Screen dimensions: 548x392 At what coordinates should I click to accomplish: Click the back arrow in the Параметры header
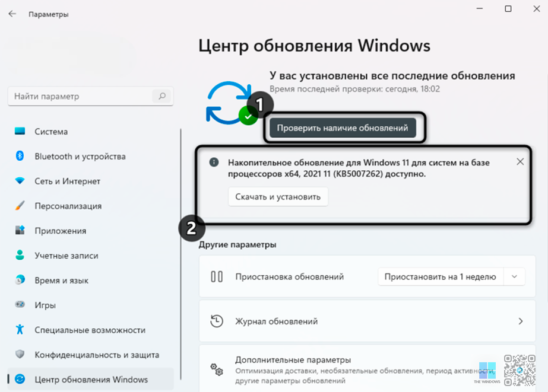pos(12,14)
